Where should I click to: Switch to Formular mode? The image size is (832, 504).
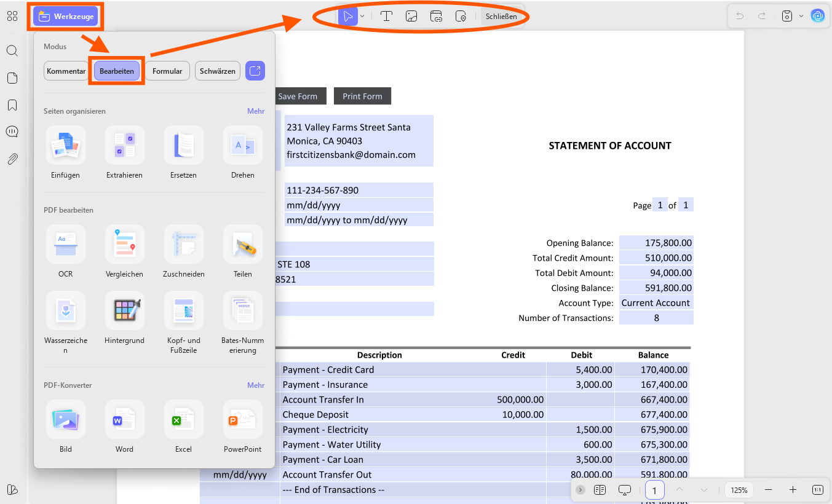pos(167,71)
